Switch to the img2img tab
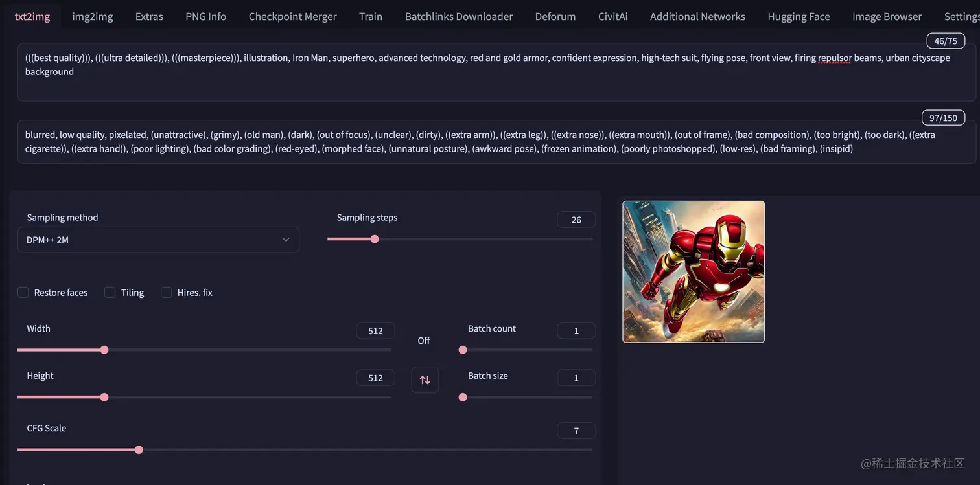The width and height of the screenshot is (980, 485). click(x=93, y=16)
